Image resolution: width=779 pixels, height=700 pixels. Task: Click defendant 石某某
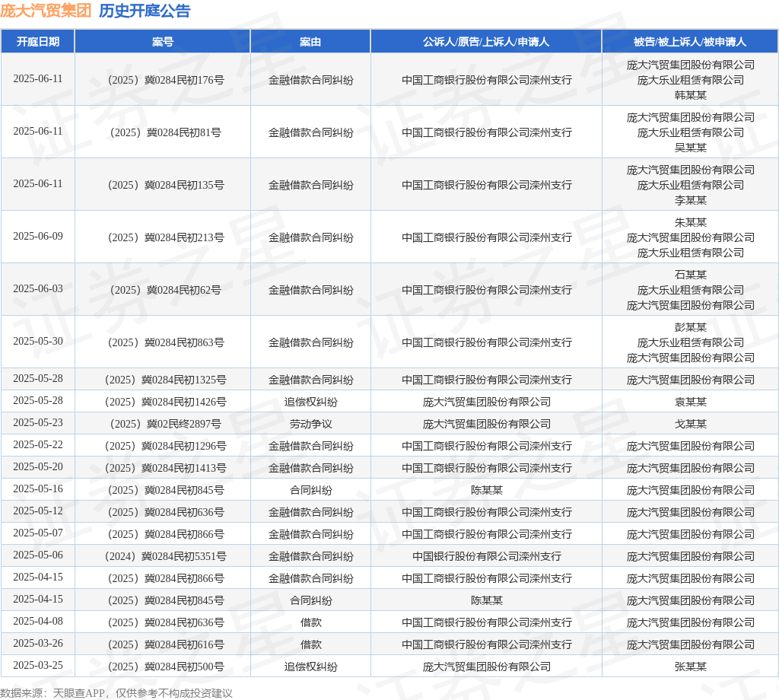[691, 275]
